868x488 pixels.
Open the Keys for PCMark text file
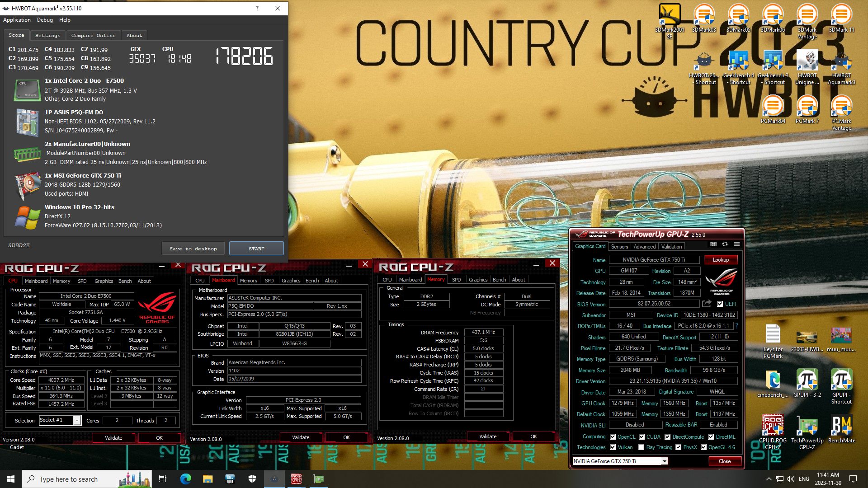click(x=773, y=342)
